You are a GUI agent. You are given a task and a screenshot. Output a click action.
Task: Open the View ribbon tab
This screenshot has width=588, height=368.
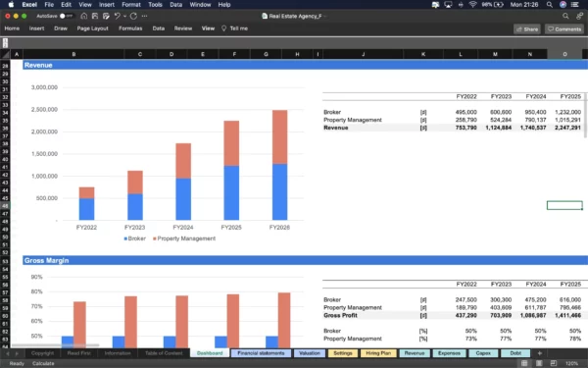(208, 28)
